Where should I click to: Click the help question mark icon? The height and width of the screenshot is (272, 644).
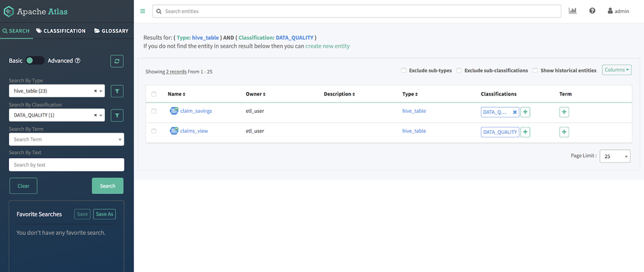tap(592, 11)
